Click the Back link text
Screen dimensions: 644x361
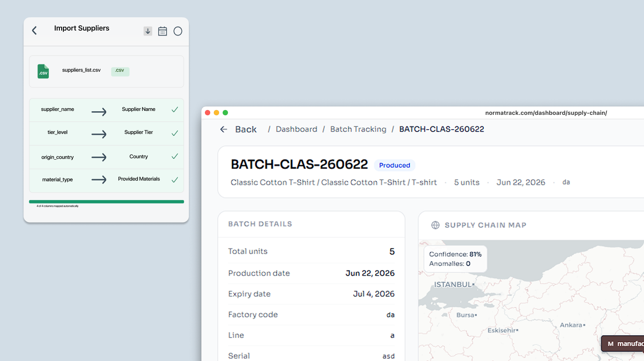coord(246,129)
